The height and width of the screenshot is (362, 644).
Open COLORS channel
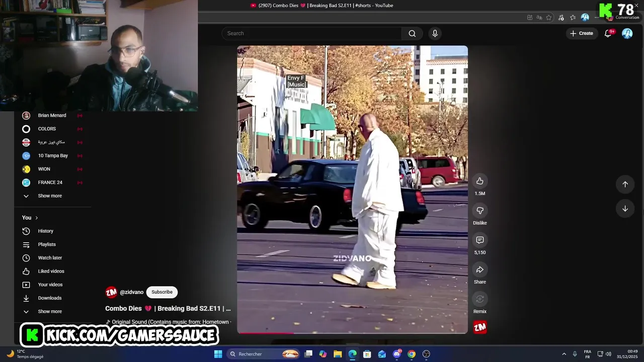(x=47, y=129)
